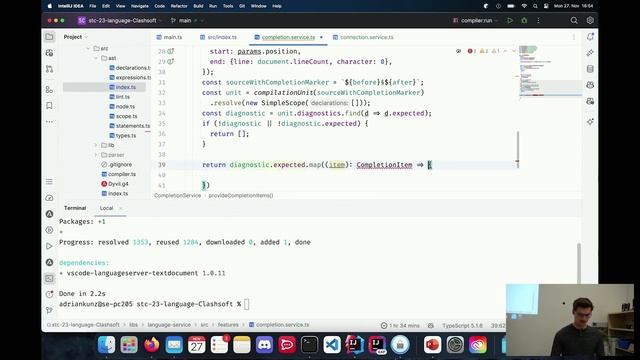Click features in bottom path bar

click(228, 325)
